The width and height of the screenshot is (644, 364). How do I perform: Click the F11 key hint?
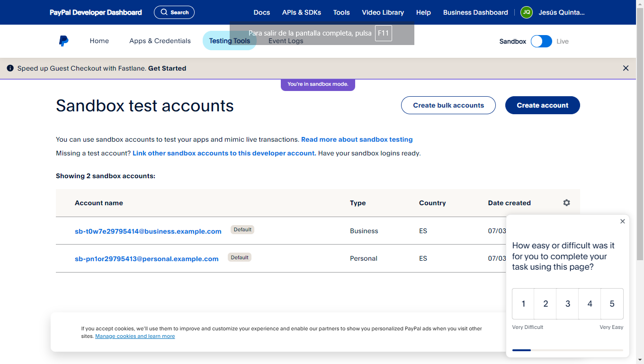[384, 34]
